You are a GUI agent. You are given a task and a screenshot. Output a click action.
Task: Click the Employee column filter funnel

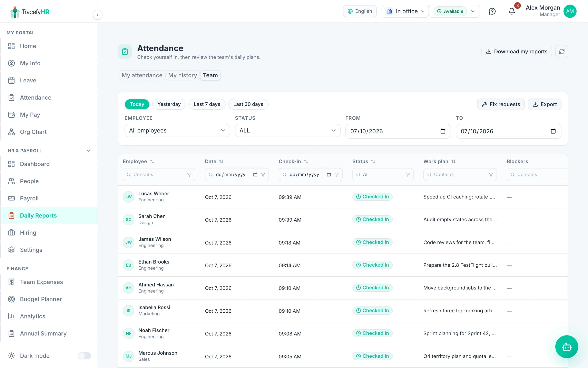tap(189, 175)
